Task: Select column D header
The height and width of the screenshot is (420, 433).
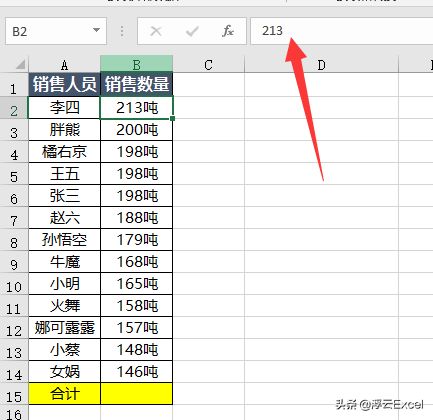Action: pos(321,64)
